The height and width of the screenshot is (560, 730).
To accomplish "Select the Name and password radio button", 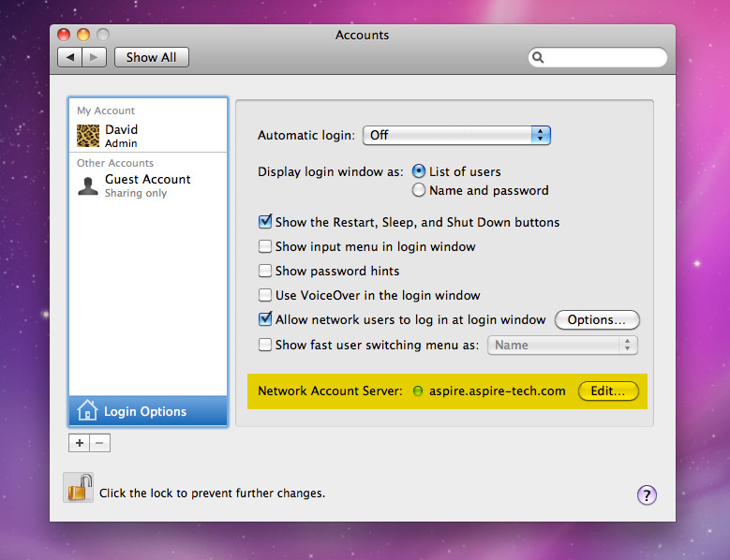I will click(x=419, y=190).
